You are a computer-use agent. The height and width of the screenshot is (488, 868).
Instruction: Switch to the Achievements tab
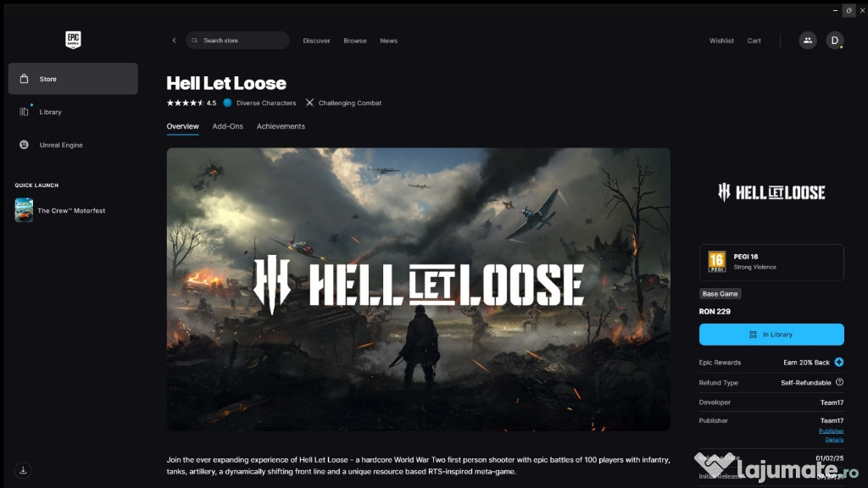pyautogui.click(x=281, y=126)
